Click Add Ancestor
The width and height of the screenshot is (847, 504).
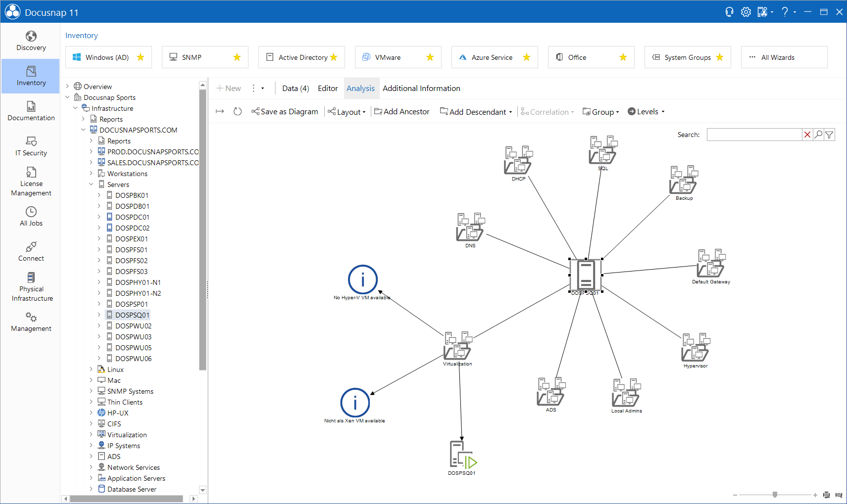[402, 112]
